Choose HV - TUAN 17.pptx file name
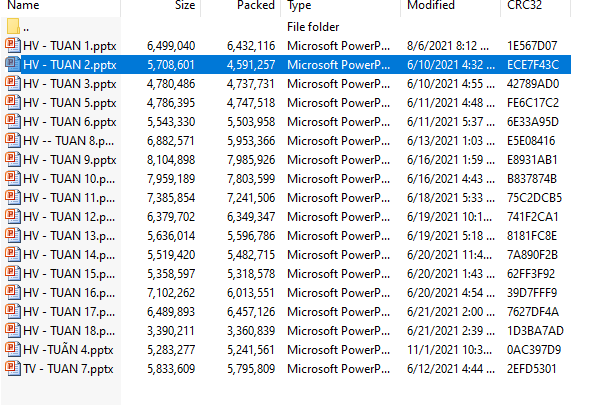Image resolution: width=612 pixels, height=405 pixels. pos(72,312)
